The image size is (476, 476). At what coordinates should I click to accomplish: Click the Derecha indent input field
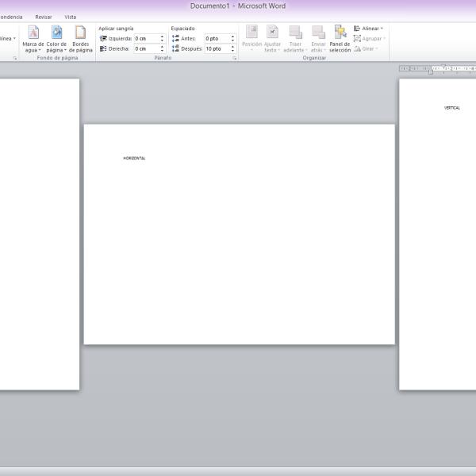[x=147, y=48]
